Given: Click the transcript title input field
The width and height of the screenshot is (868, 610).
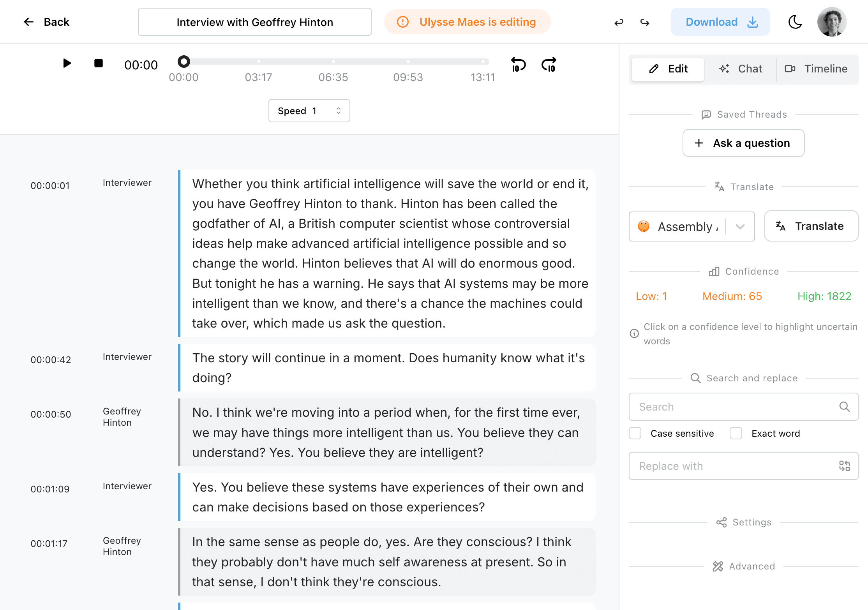Looking at the screenshot, I should (255, 22).
